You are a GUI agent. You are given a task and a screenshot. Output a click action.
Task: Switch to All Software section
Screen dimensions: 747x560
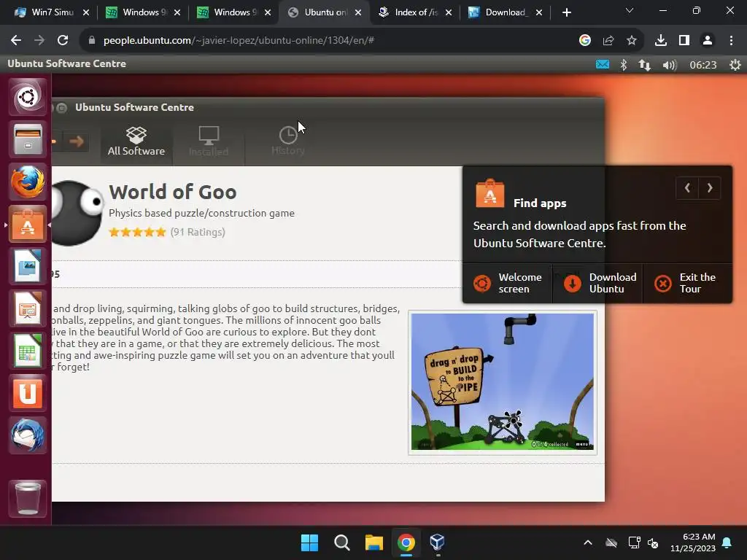point(136,141)
